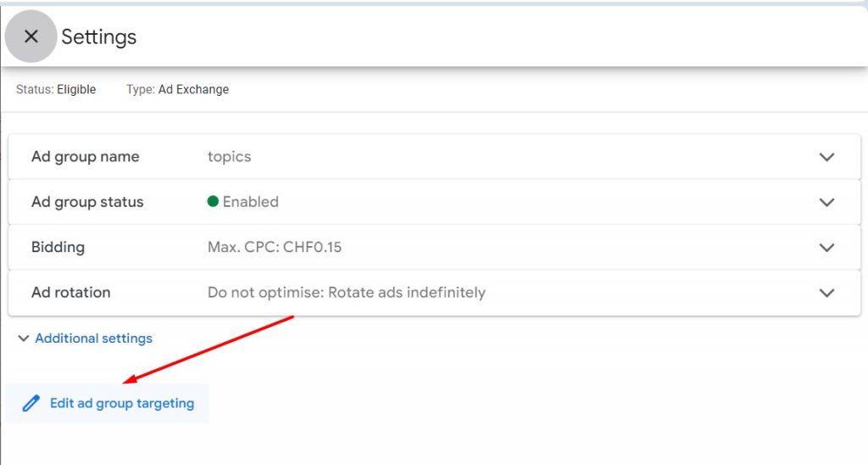The height and width of the screenshot is (465, 868).
Task: Click the ad group name value "topics"
Action: pos(229,157)
